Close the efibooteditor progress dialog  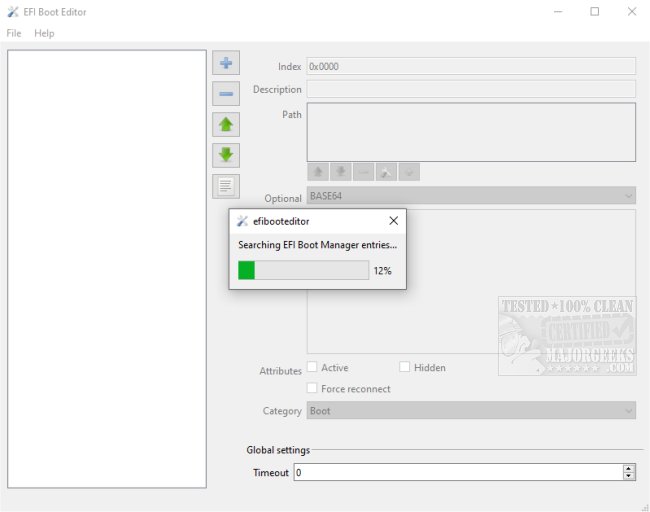point(393,221)
